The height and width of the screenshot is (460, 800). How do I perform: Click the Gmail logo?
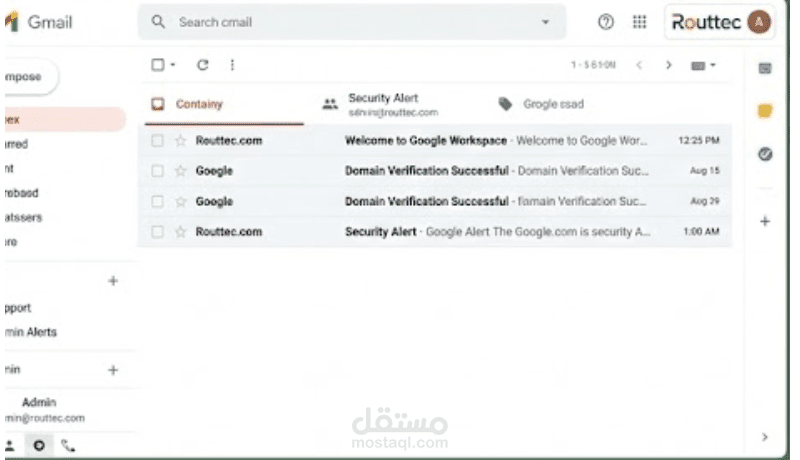[x=39, y=22]
